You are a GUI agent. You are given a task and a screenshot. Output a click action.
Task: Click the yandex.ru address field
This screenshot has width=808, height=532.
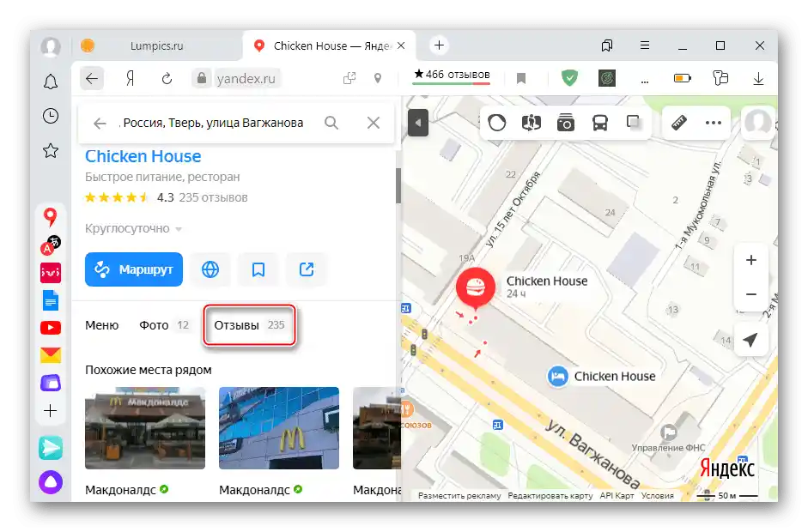pyautogui.click(x=246, y=78)
